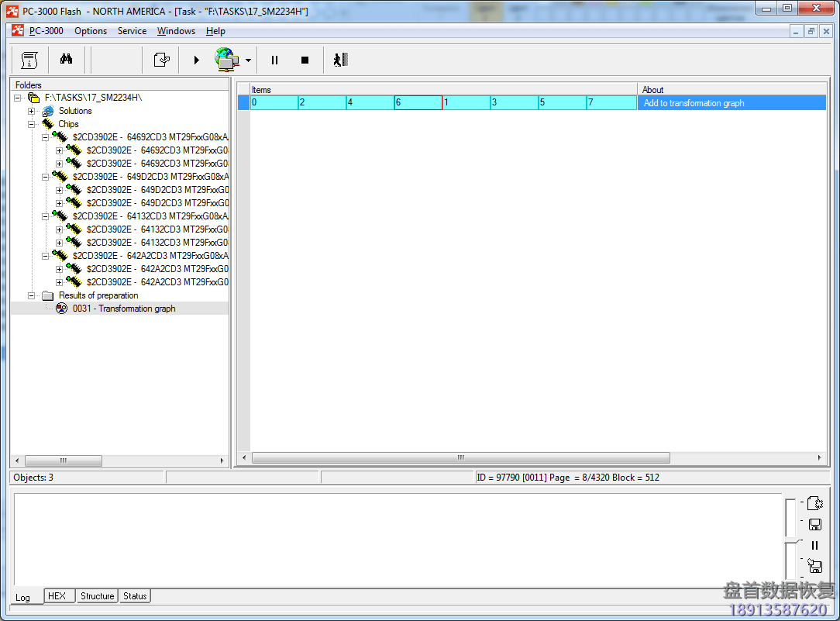Click the pause icon beside log panel
The height and width of the screenshot is (621, 840).
(x=814, y=546)
